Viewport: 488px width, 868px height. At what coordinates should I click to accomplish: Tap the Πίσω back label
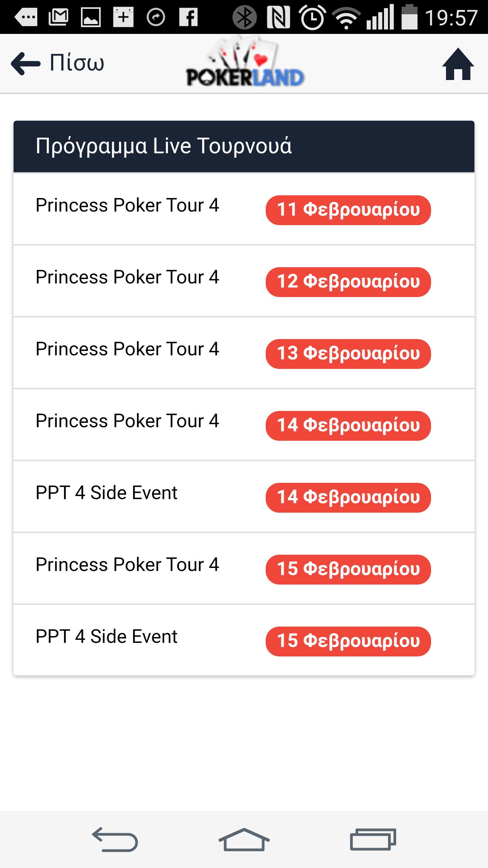77,63
